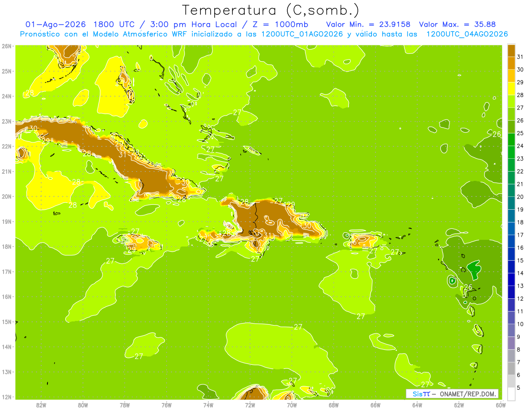This screenshot has height=411, width=532.
Task: Click the legend scale value '20'
Action: [520, 197]
